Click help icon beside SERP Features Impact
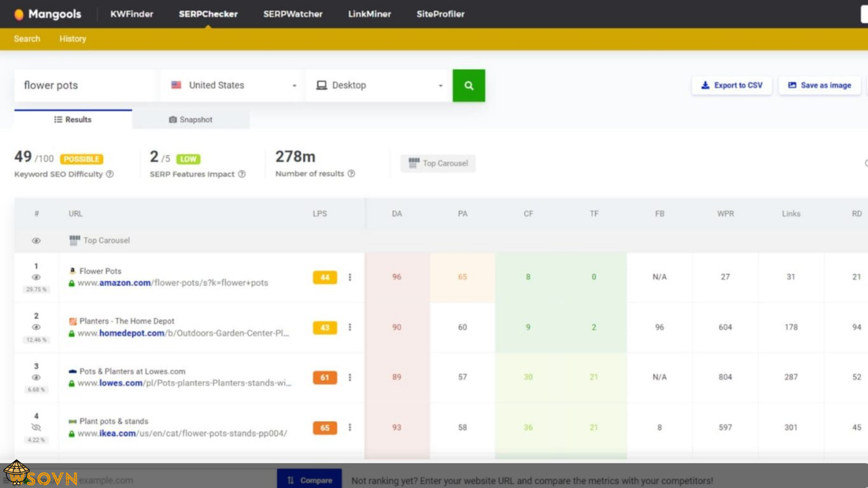 pyautogui.click(x=242, y=174)
